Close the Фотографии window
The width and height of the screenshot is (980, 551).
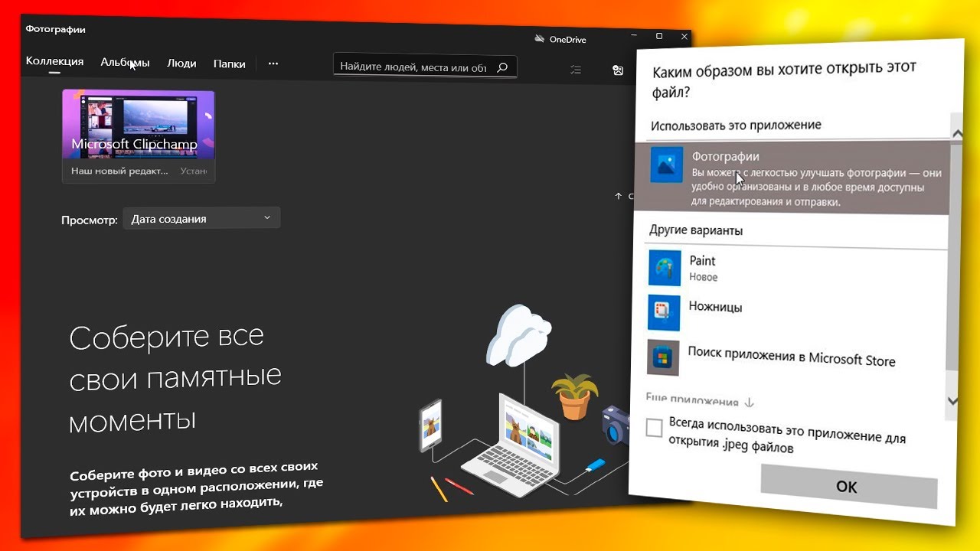coord(684,36)
